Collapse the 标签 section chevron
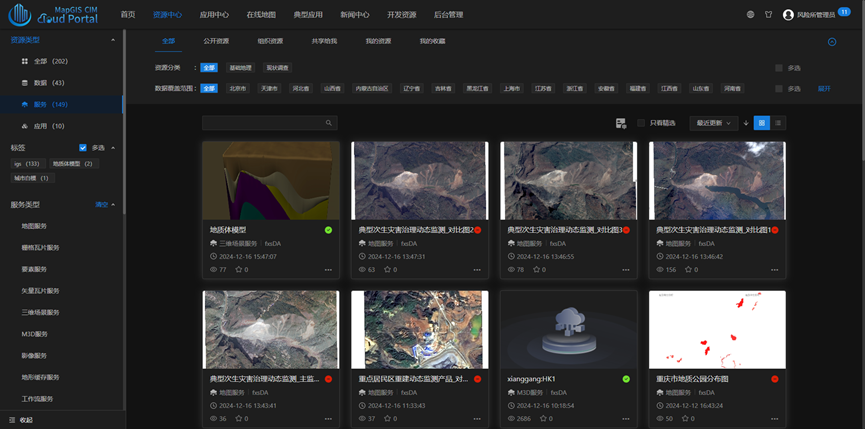This screenshot has height=429, width=865. 113,148
